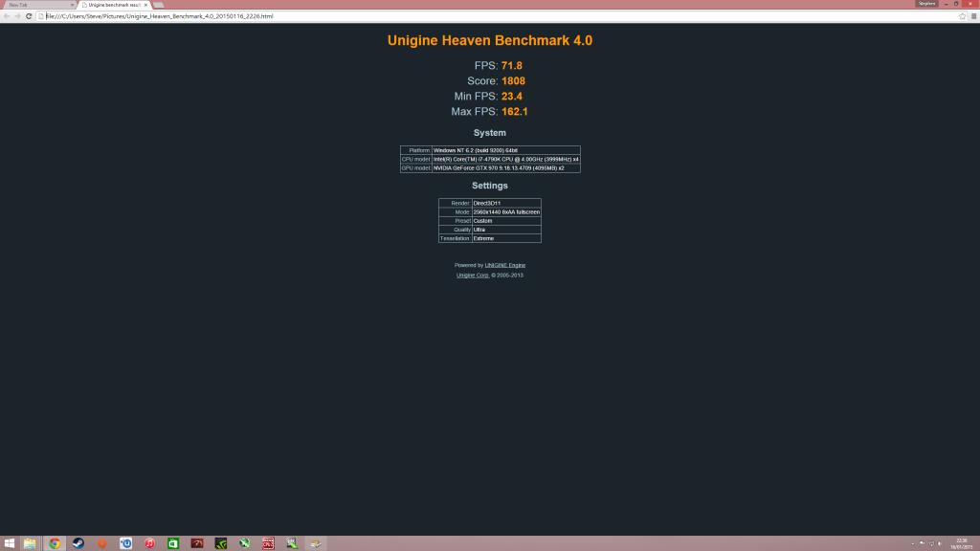980x551 pixels.
Task: Click the Custom preset cell
Action: point(506,221)
